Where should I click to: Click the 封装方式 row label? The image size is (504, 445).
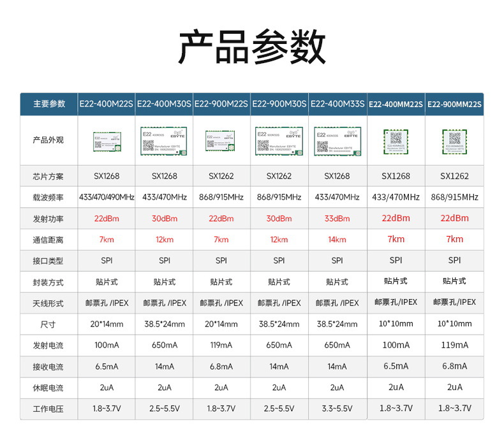48,282
